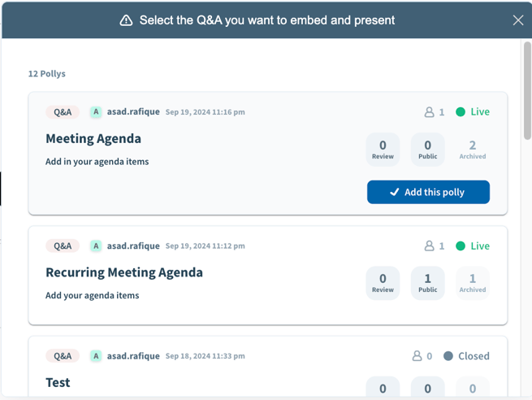Open Archived count on Meeting Agenda
532x400 pixels.
[x=472, y=150]
